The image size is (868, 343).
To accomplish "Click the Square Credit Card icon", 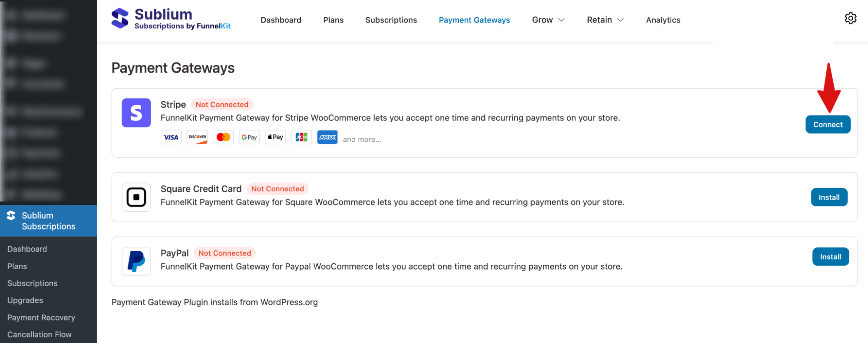I will (136, 197).
